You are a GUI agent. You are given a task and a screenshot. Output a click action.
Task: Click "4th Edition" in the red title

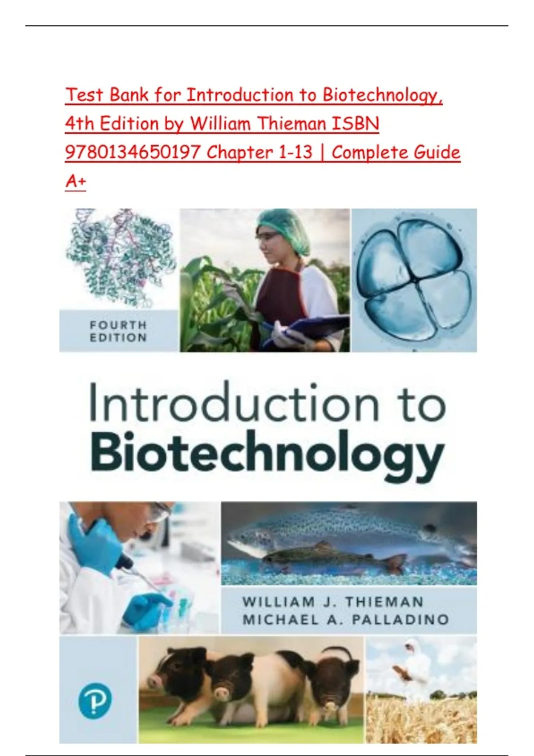pyautogui.click(x=111, y=124)
